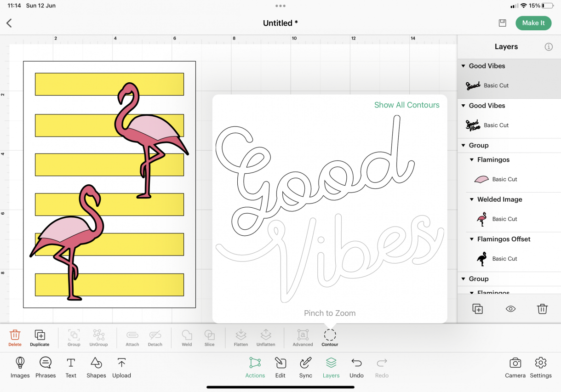Collapse the unhighlighted Good Vibes layer group
This screenshot has width=561, height=392.
(463, 106)
